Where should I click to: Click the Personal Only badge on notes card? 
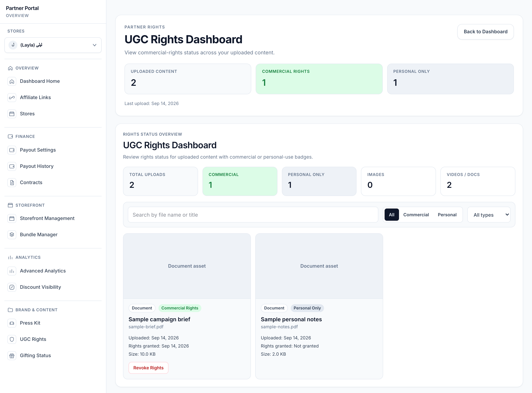[x=307, y=308]
